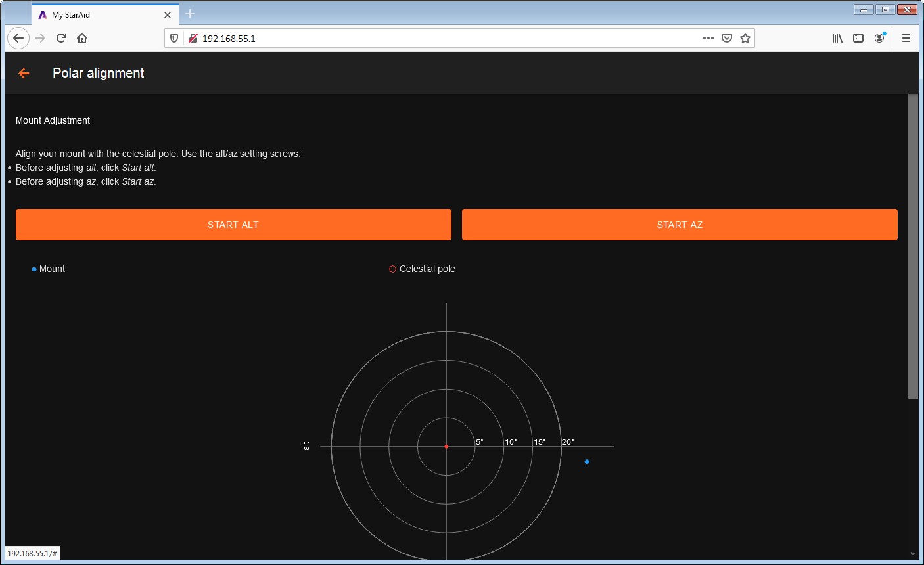Maximize the Firefox window

coord(885,9)
